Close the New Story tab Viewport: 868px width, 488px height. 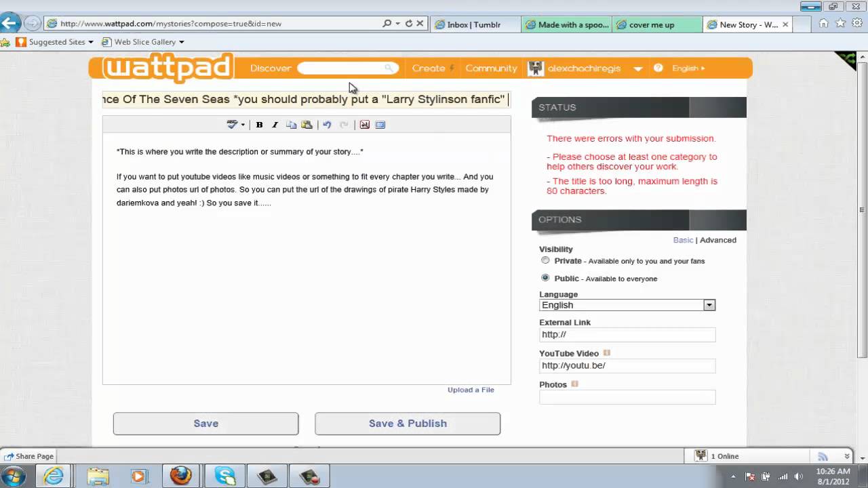click(785, 24)
